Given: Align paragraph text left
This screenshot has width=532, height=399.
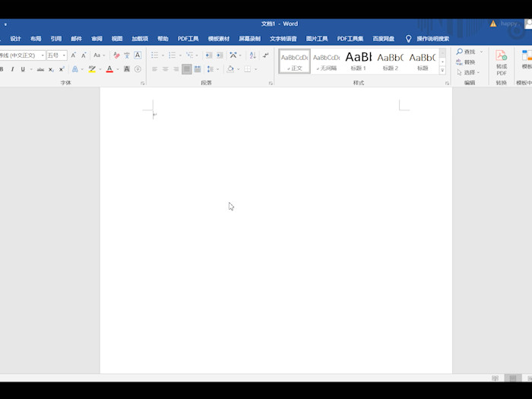Looking at the screenshot, I should [x=155, y=69].
